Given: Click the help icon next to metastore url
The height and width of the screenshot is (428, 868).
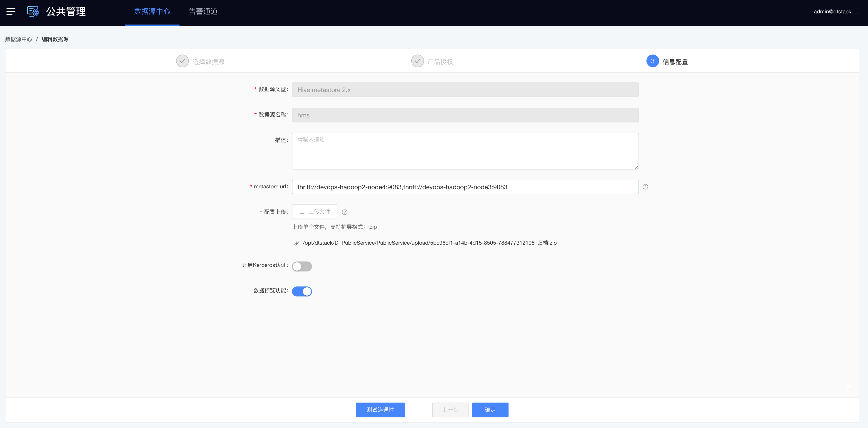Looking at the screenshot, I should (645, 187).
